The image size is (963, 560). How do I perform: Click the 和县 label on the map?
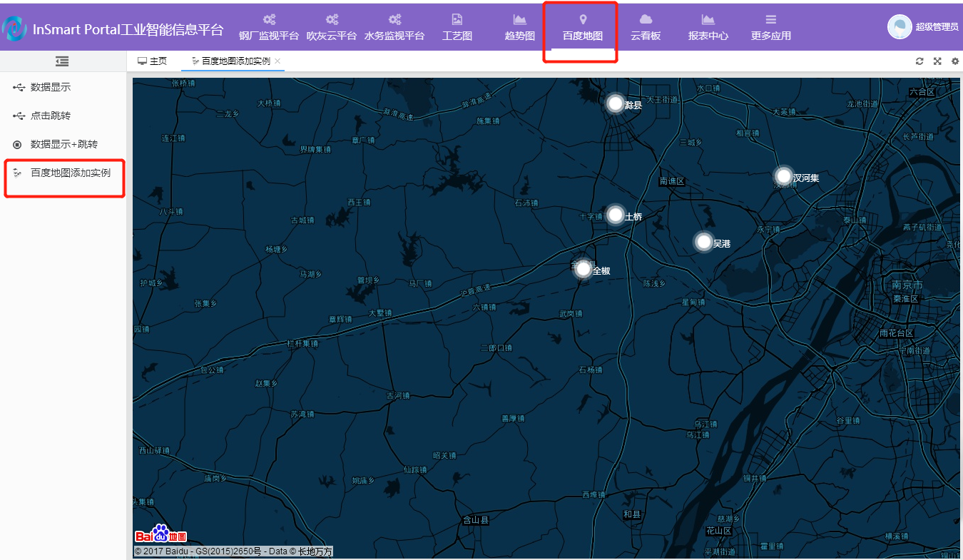click(631, 514)
